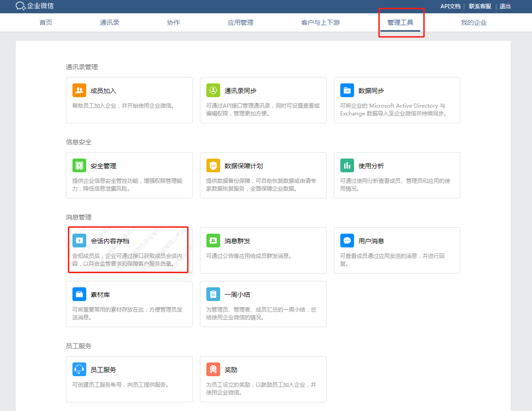
Task: Click description starting 提供企业信息安全管控功能
Action: pyautogui.click(x=127, y=185)
